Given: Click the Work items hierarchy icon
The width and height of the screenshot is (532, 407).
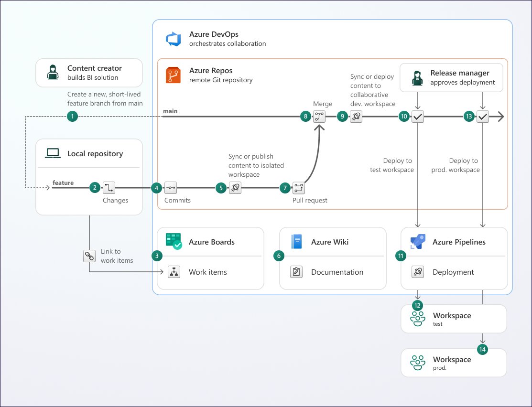Looking at the screenshot, I should point(174,272).
